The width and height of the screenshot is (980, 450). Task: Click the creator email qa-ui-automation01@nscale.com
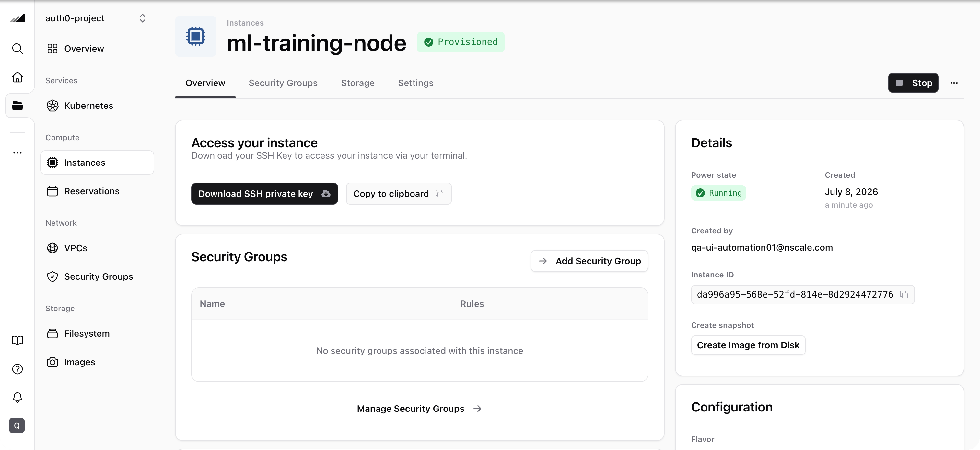tap(762, 248)
